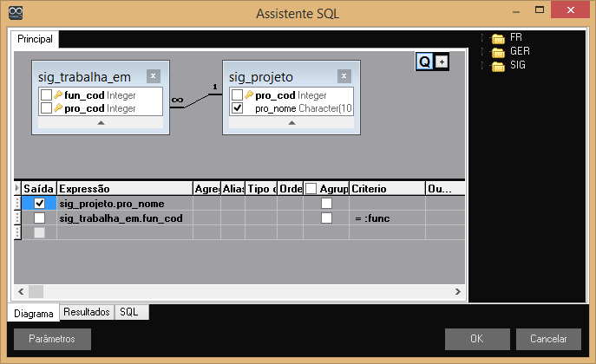This screenshot has width=596, height=364.
Task: Click the Q query button in diagram
Action: tap(425, 62)
